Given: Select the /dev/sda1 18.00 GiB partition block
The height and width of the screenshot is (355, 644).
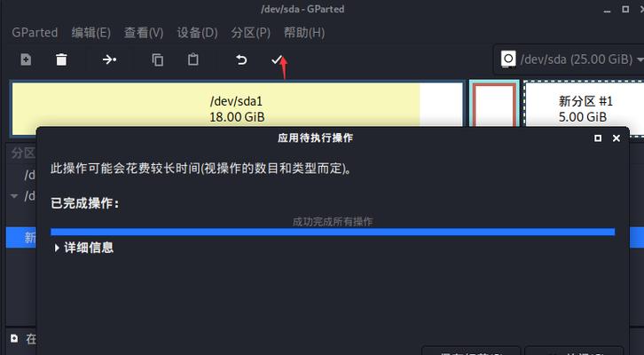Looking at the screenshot, I should coord(237,109).
